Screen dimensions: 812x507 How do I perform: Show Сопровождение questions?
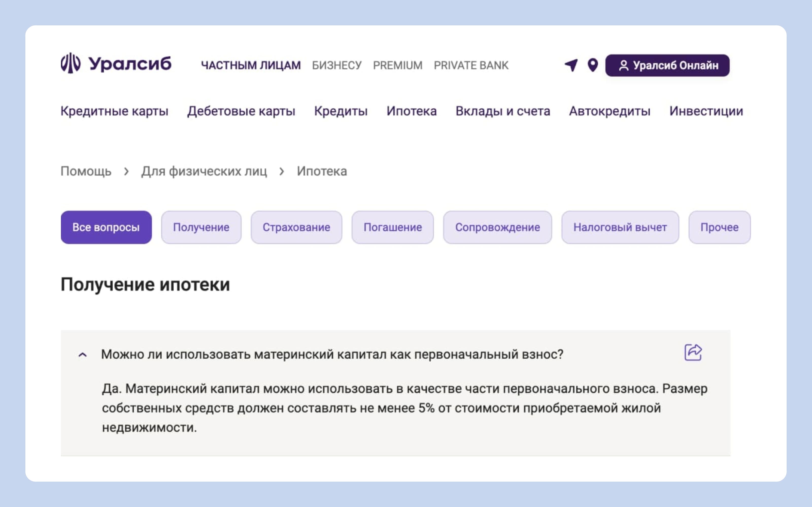pos(498,227)
